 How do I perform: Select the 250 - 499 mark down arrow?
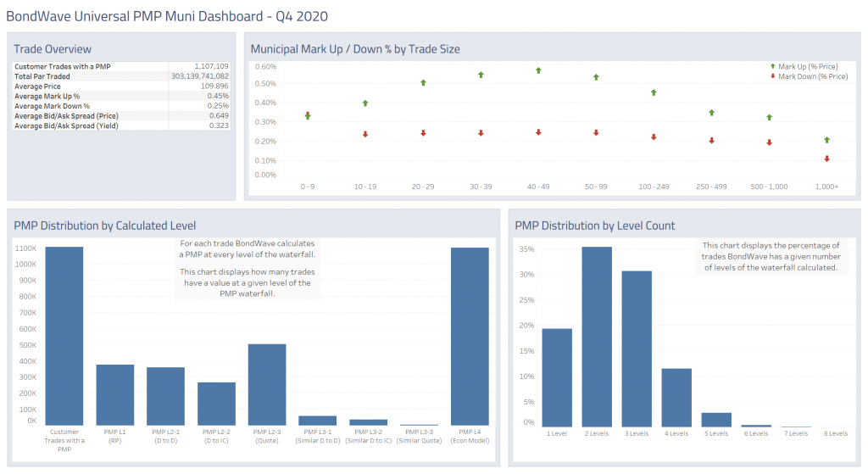pos(712,141)
